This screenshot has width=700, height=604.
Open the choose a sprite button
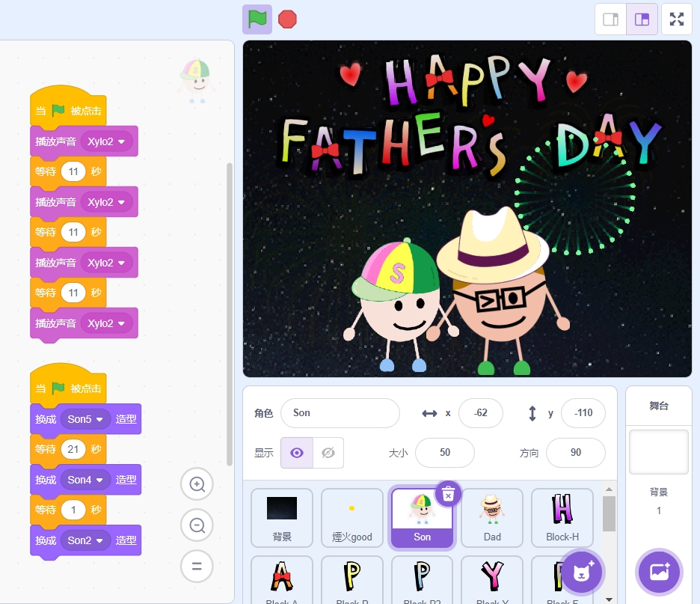pos(582,573)
